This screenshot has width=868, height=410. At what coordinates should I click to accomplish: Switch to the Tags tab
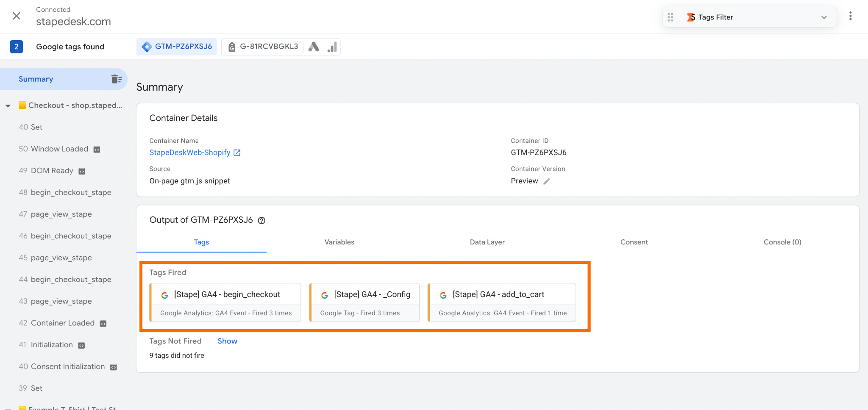point(201,242)
